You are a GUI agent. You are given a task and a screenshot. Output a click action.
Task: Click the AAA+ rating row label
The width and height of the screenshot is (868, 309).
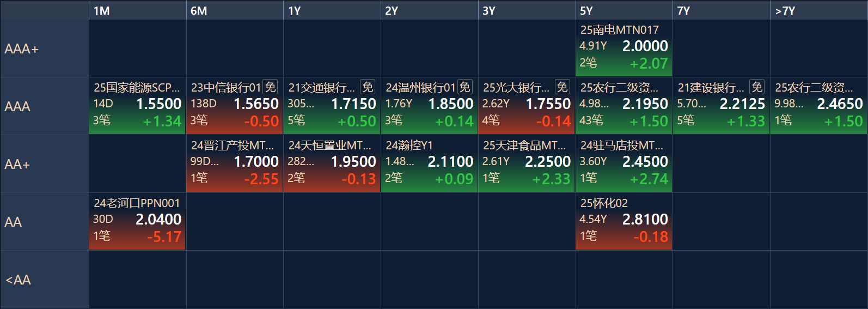click(22, 49)
